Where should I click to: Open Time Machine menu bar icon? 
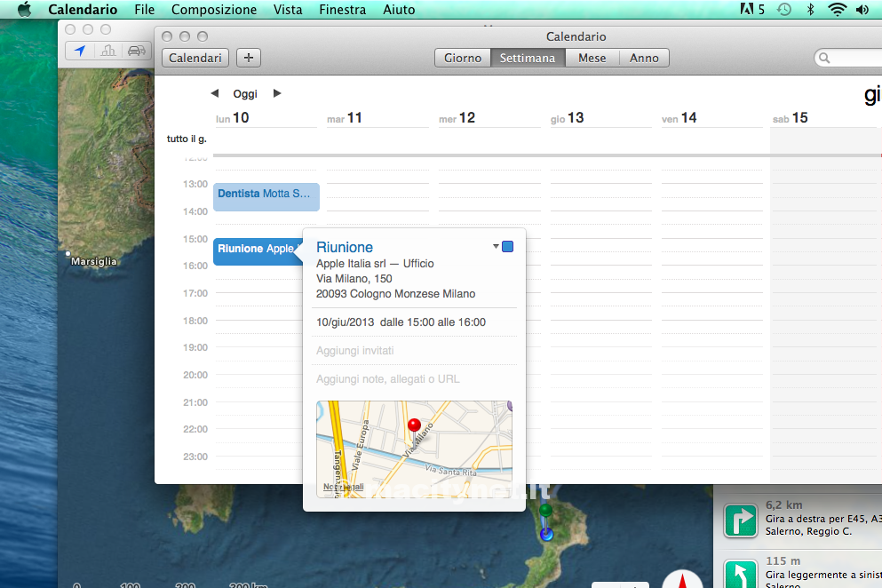783,10
